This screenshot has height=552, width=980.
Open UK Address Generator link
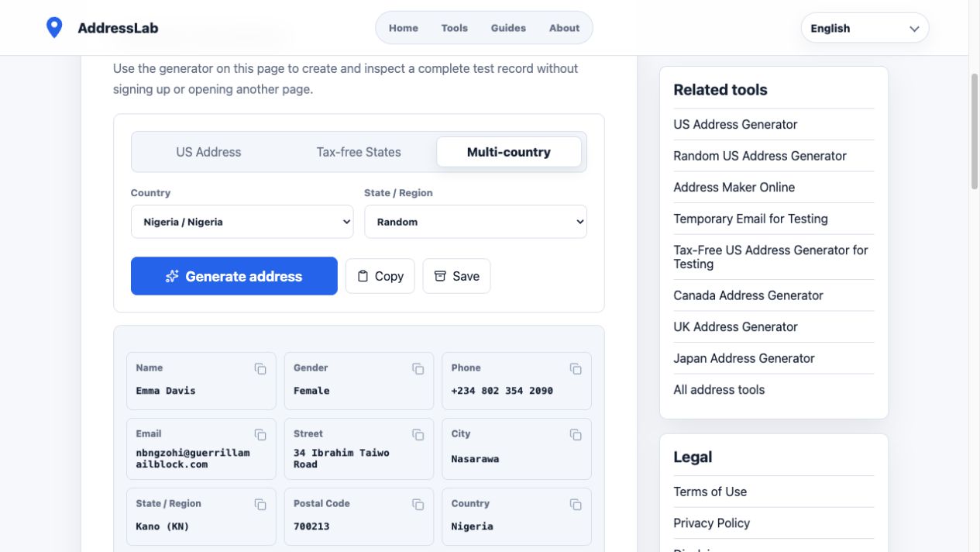click(x=735, y=326)
